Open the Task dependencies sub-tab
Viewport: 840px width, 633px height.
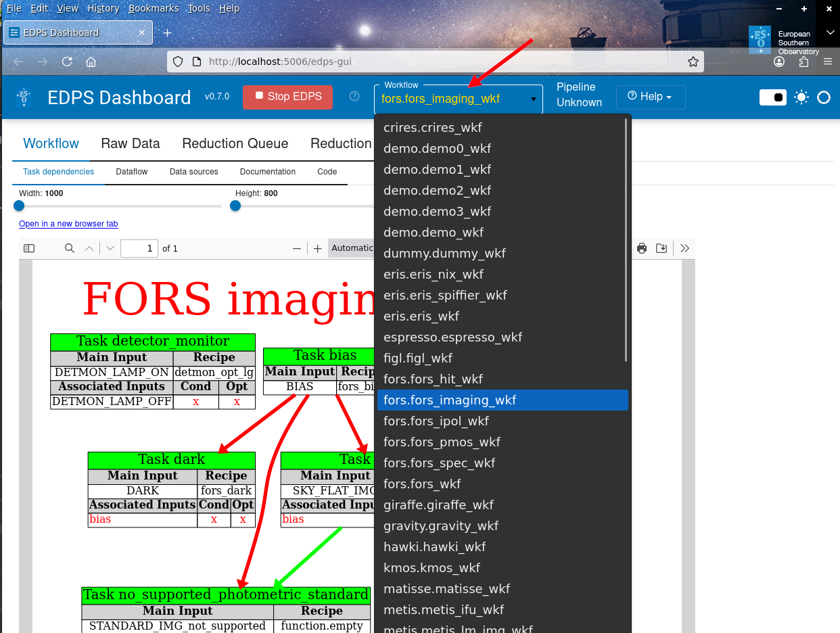[x=59, y=172]
